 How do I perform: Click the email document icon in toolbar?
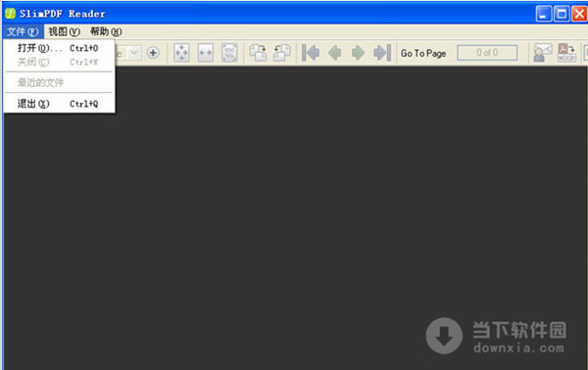point(543,53)
